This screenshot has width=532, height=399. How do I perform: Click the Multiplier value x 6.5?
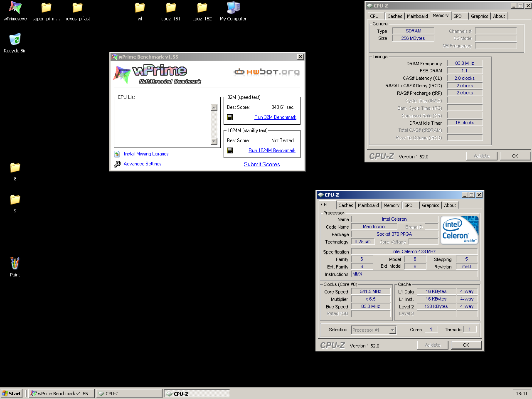point(371,299)
